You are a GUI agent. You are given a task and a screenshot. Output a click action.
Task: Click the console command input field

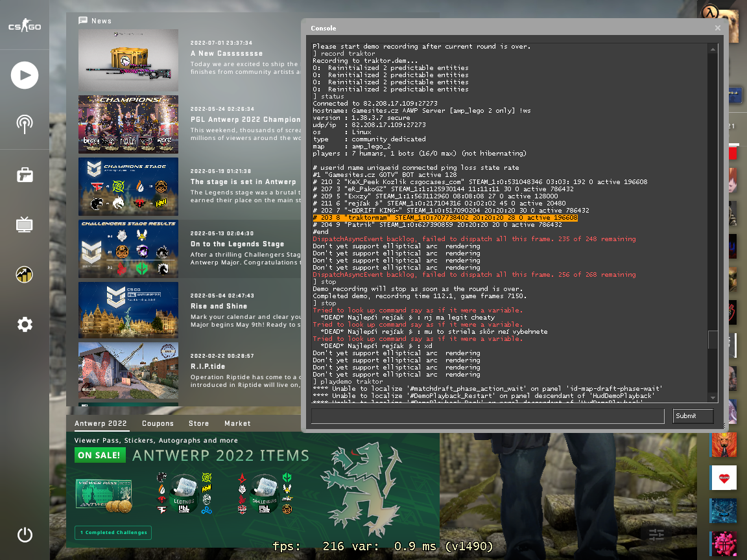(488, 416)
